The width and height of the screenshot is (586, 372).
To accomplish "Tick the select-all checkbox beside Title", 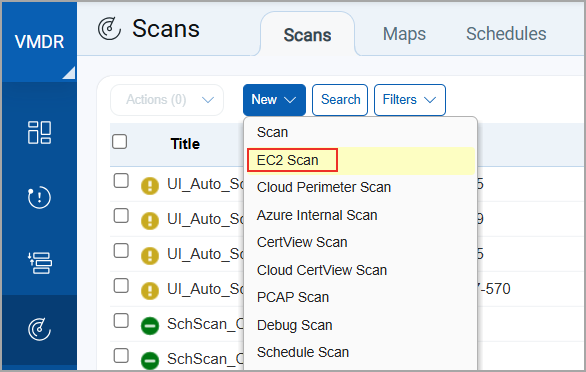I will coord(120,142).
